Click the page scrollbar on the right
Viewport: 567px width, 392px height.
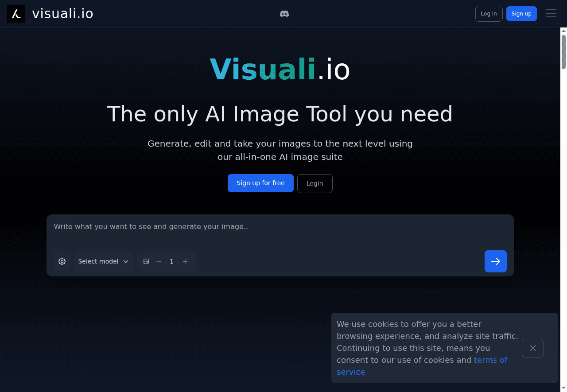click(563, 50)
